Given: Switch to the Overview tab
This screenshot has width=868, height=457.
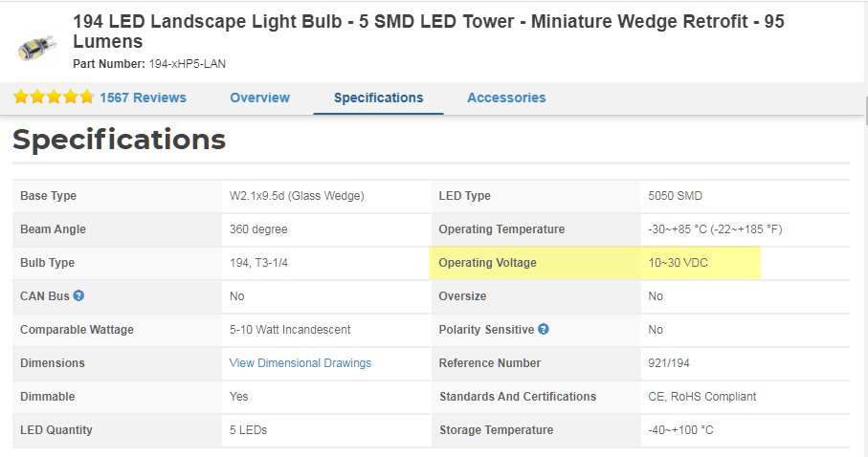Looking at the screenshot, I should point(259,98).
